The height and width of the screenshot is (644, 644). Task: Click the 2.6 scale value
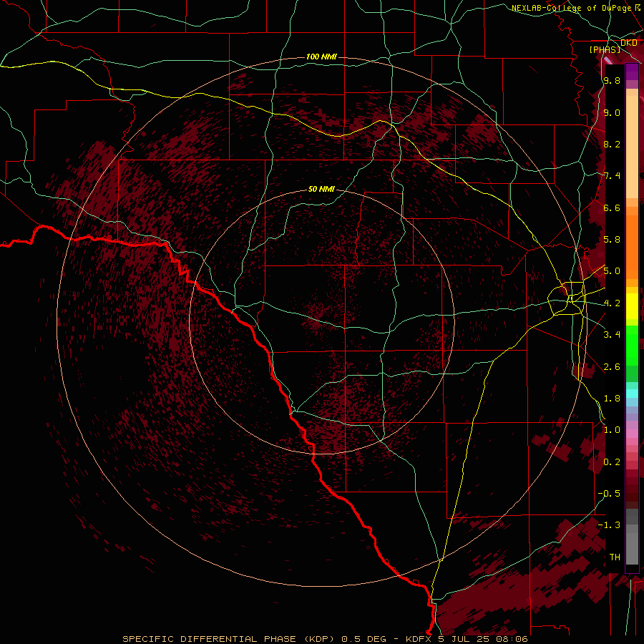point(612,367)
